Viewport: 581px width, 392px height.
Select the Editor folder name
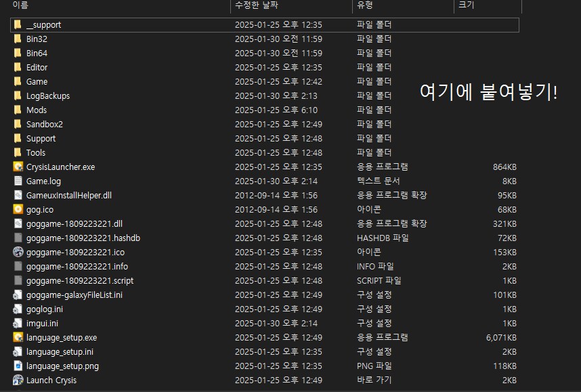tap(37, 67)
